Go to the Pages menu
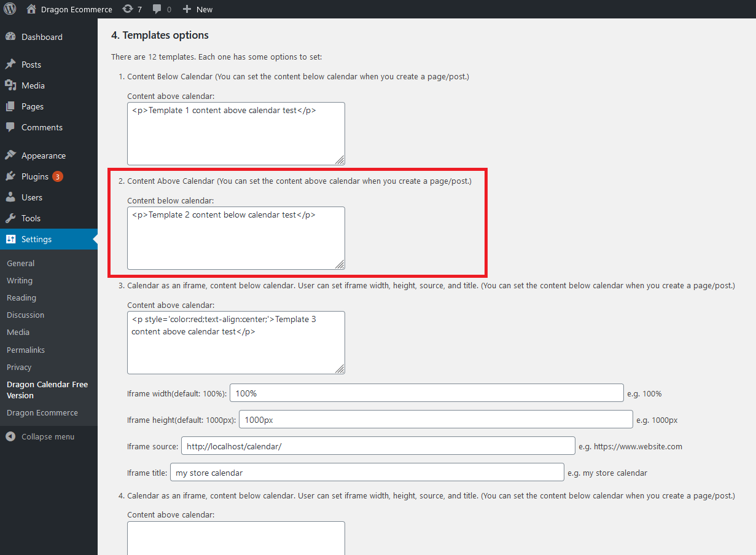Viewport: 756px width, 555px height. (x=49, y=106)
